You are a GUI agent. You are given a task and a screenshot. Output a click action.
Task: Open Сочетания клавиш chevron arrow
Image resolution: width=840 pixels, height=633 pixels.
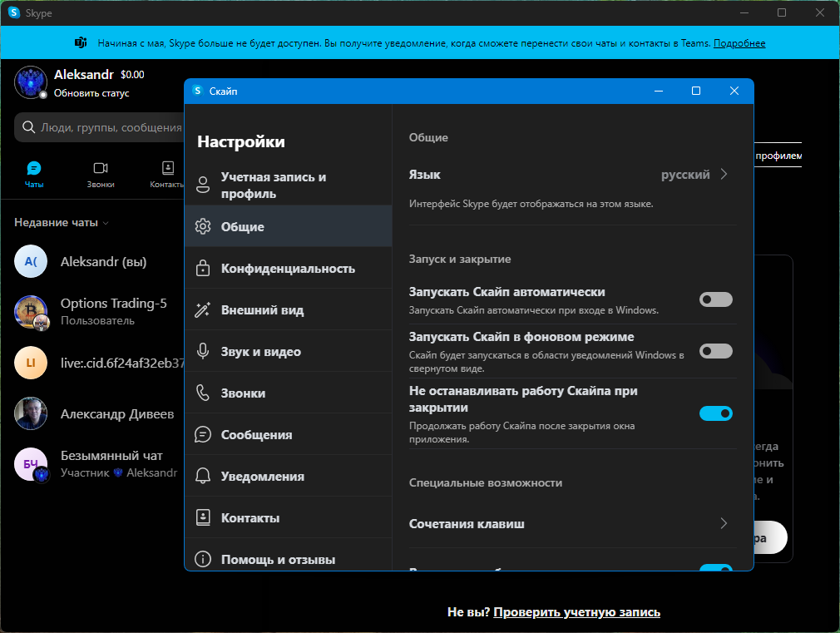point(724,523)
